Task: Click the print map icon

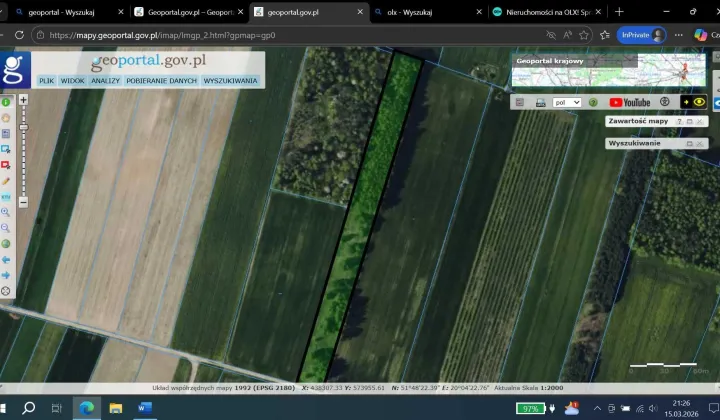Action: tap(540, 102)
